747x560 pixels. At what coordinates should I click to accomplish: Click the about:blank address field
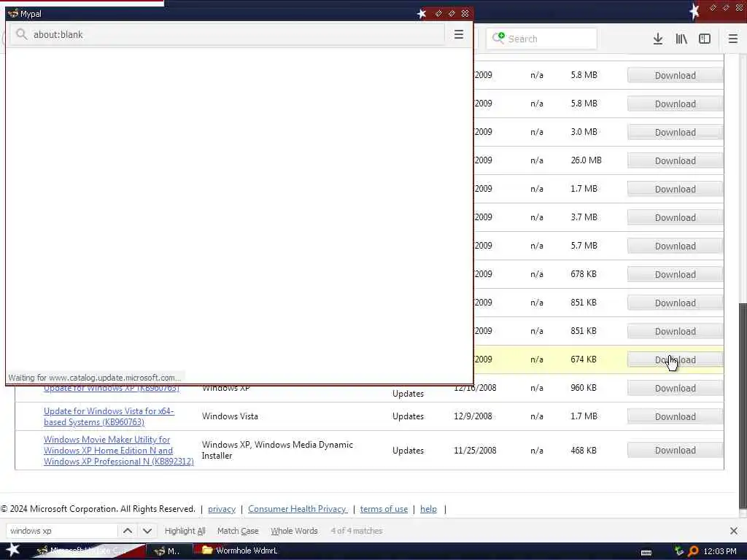click(x=228, y=34)
